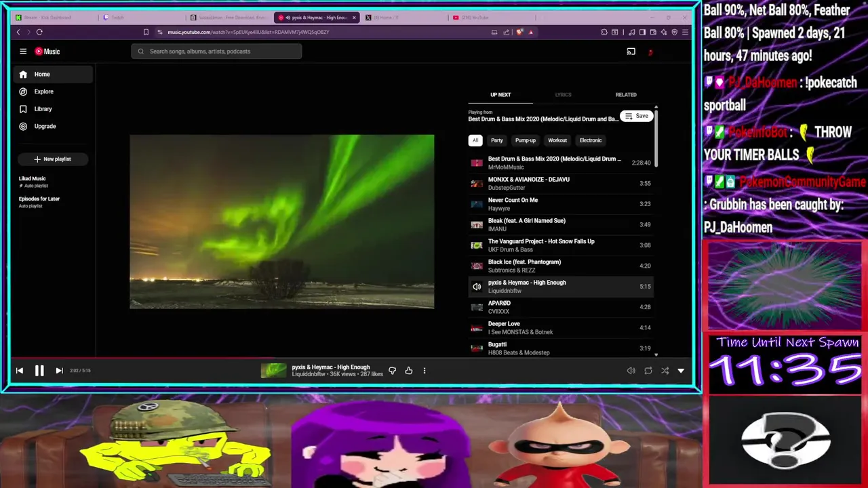Viewport: 868px width, 488px height.
Task: Switch to the UP NEXT tab
Action: (500, 95)
